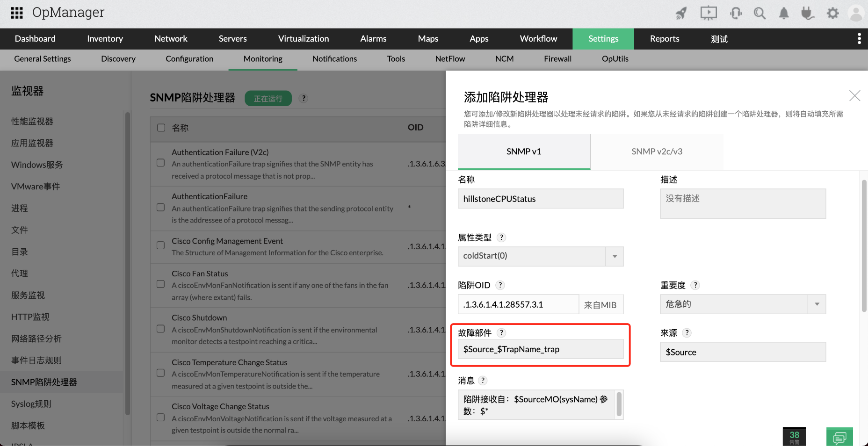Go to the NetFlow settings tab
The width and height of the screenshot is (868, 447).
[450, 59]
